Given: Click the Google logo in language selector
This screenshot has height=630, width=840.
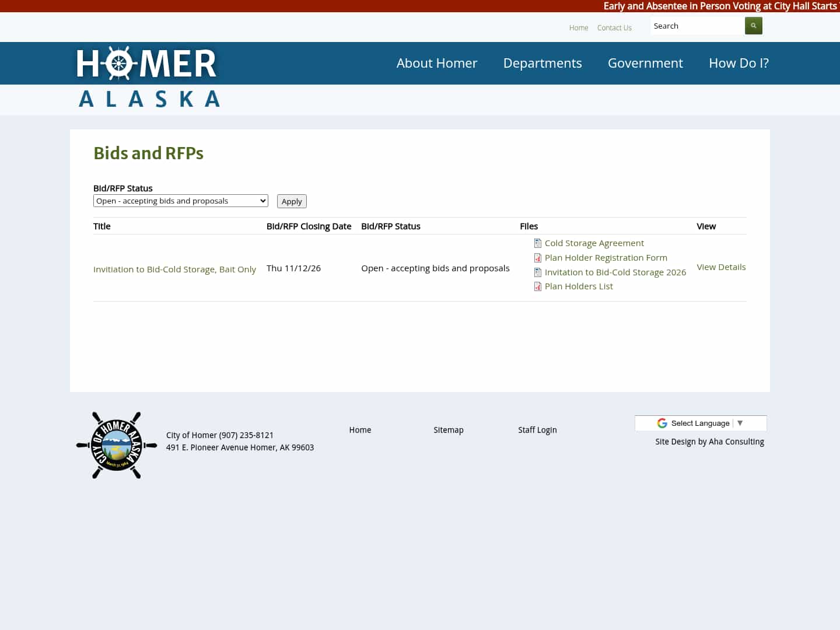Looking at the screenshot, I should (x=662, y=423).
